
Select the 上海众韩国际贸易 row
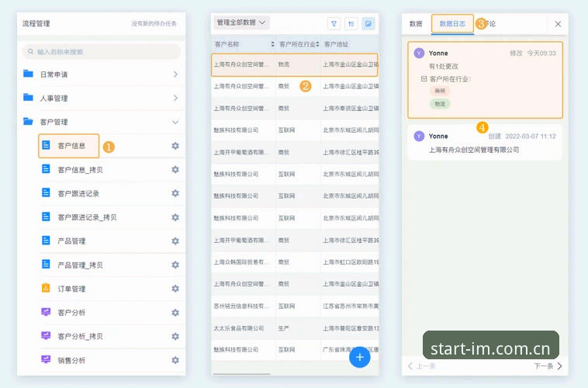click(x=295, y=262)
